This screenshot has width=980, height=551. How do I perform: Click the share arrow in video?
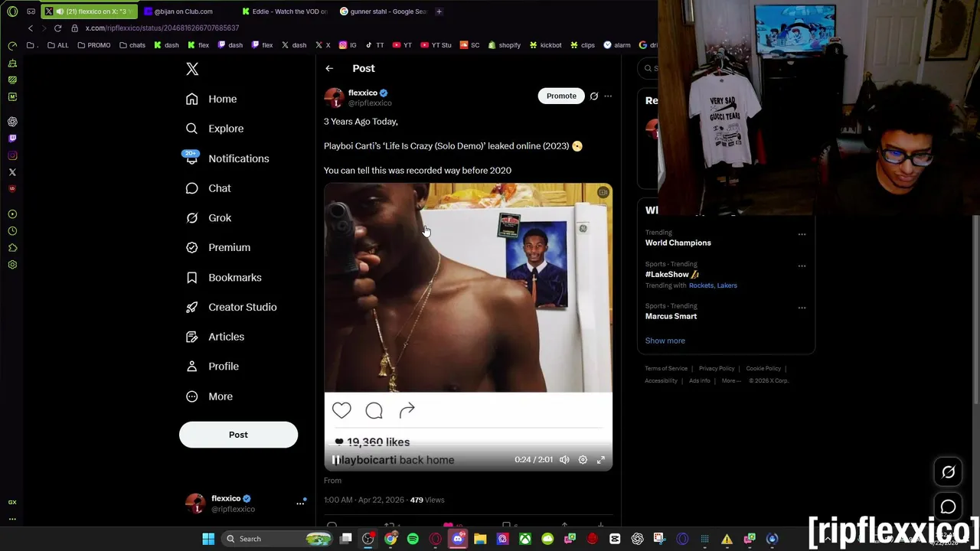click(407, 411)
